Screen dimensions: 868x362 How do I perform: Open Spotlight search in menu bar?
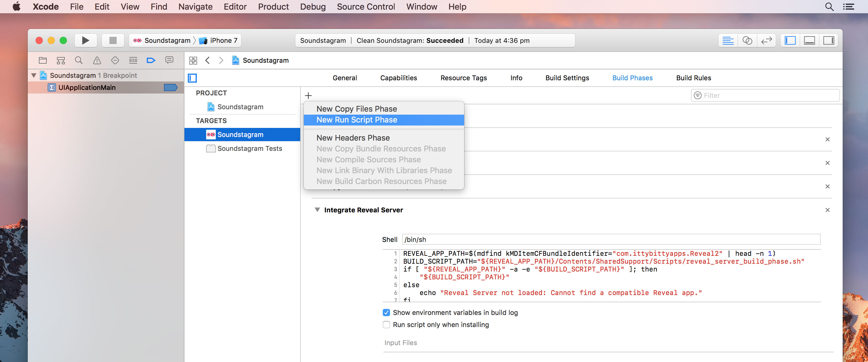829,7
